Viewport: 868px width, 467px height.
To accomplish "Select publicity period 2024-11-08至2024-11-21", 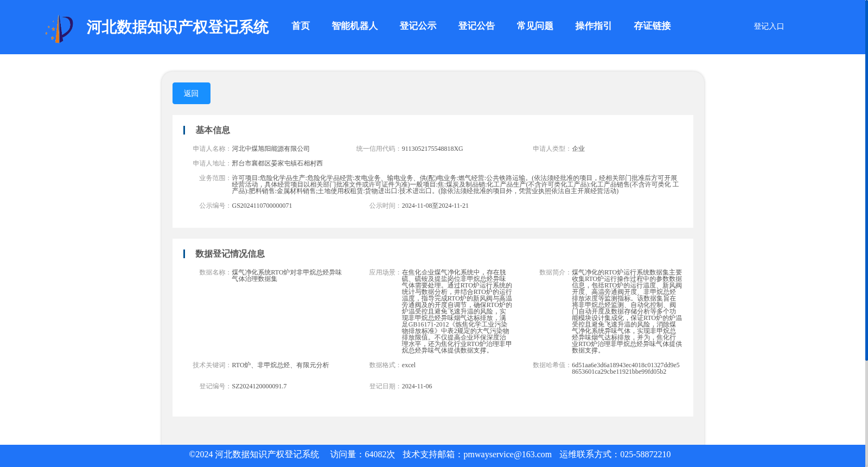I will [x=435, y=206].
